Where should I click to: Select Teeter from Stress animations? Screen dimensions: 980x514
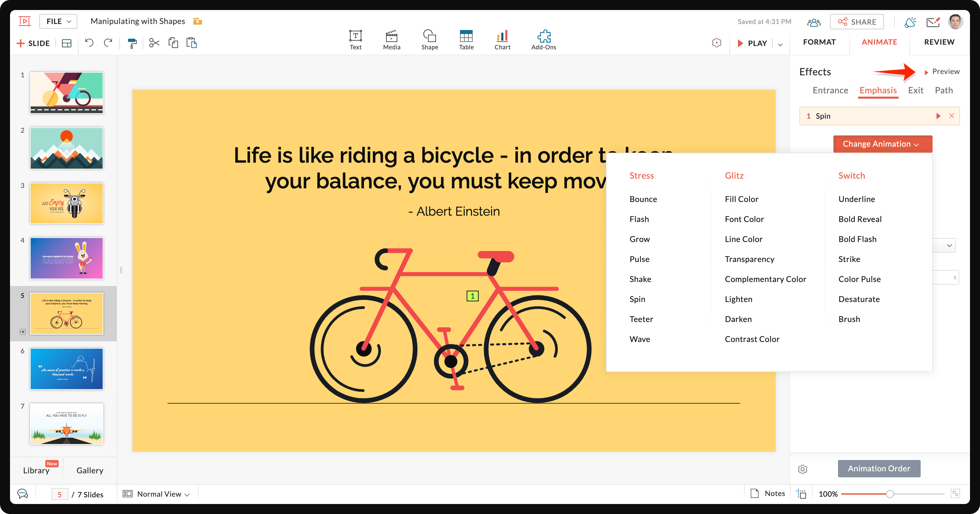(x=641, y=319)
